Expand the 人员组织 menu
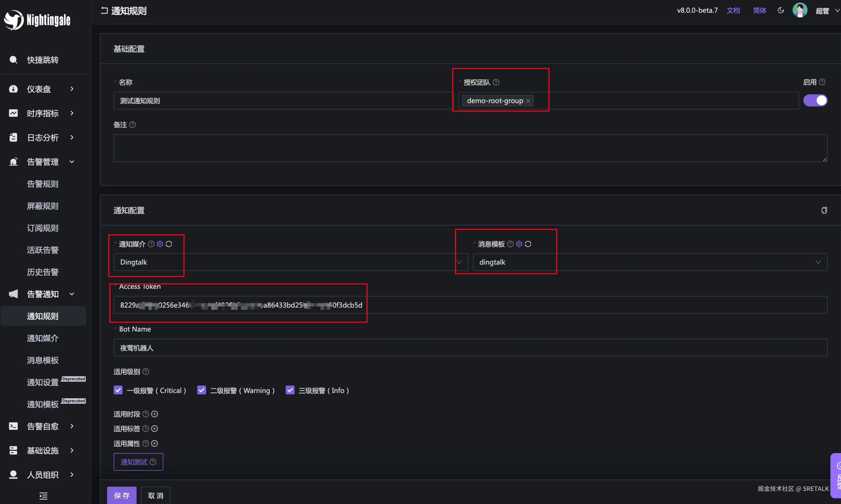Image resolution: width=841 pixels, height=504 pixels. [43, 474]
